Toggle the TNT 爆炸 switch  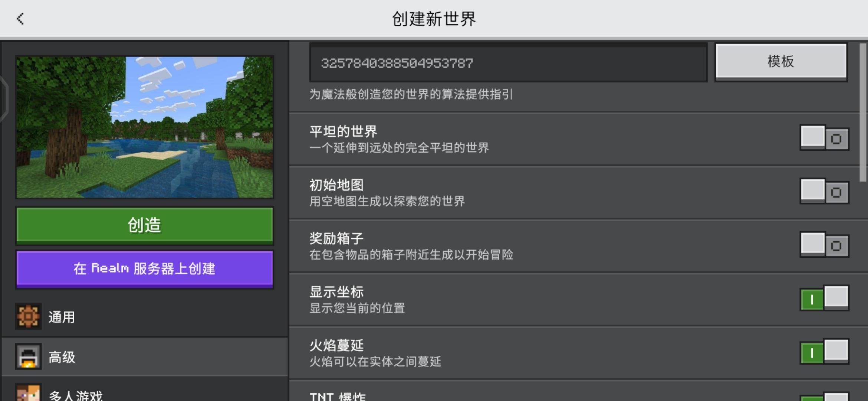[x=824, y=397]
